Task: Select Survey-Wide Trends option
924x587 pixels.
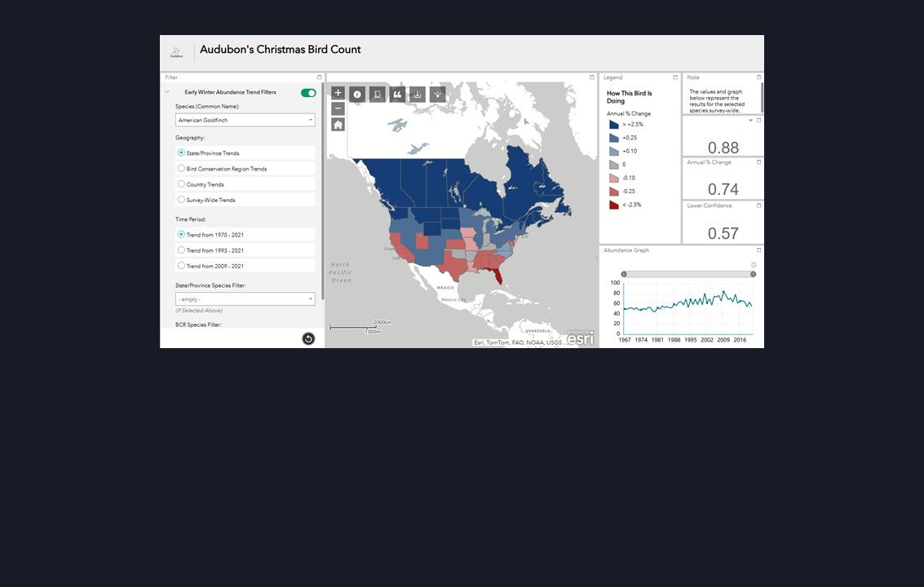Action: click(182, 200)
